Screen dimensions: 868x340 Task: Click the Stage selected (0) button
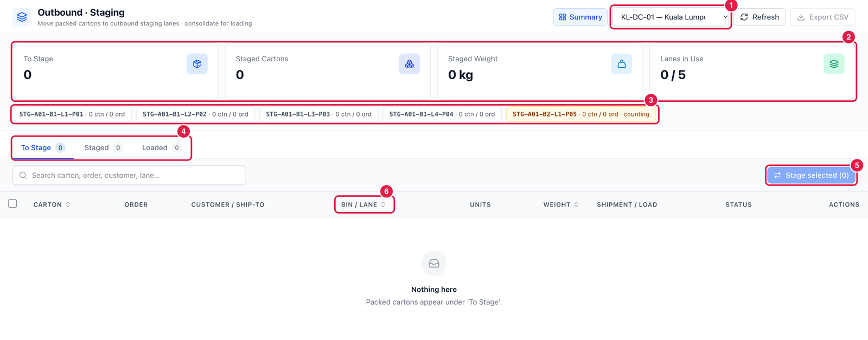(x=811, y=175)
